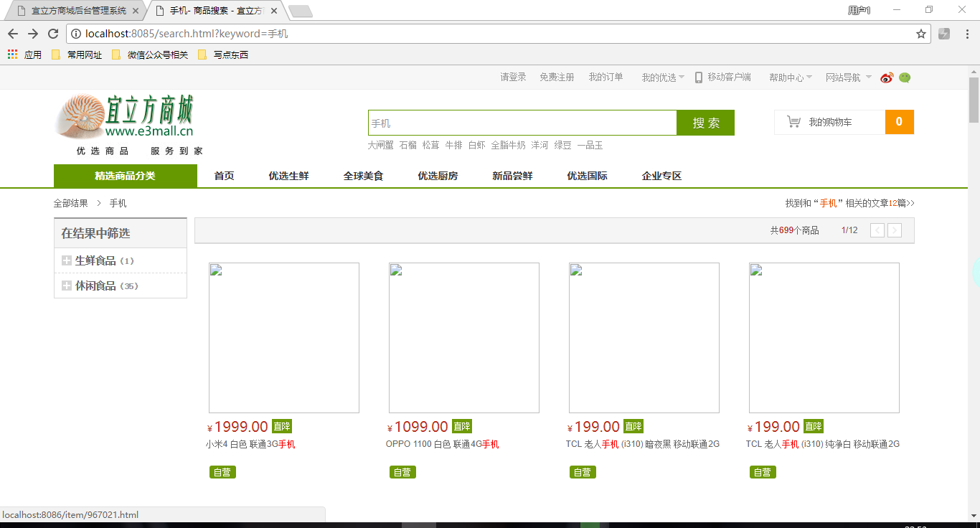
Task: Expand the 生鲜食品 filter category
Action: pyautogui.click(x=67, y=260)
